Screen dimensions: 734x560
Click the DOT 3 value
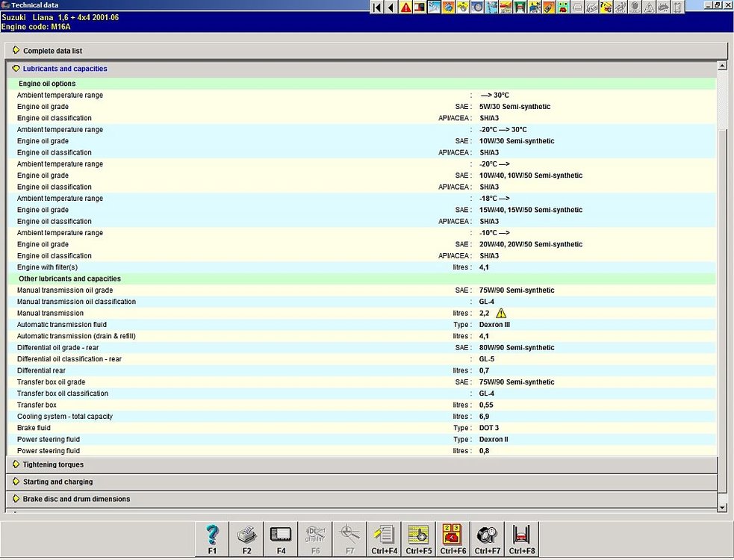489,428
